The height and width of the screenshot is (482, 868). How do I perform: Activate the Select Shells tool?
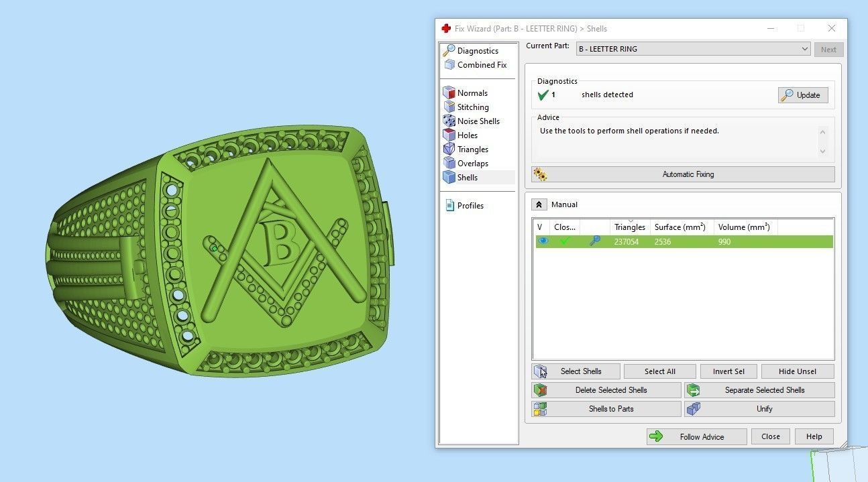(576, 371)
